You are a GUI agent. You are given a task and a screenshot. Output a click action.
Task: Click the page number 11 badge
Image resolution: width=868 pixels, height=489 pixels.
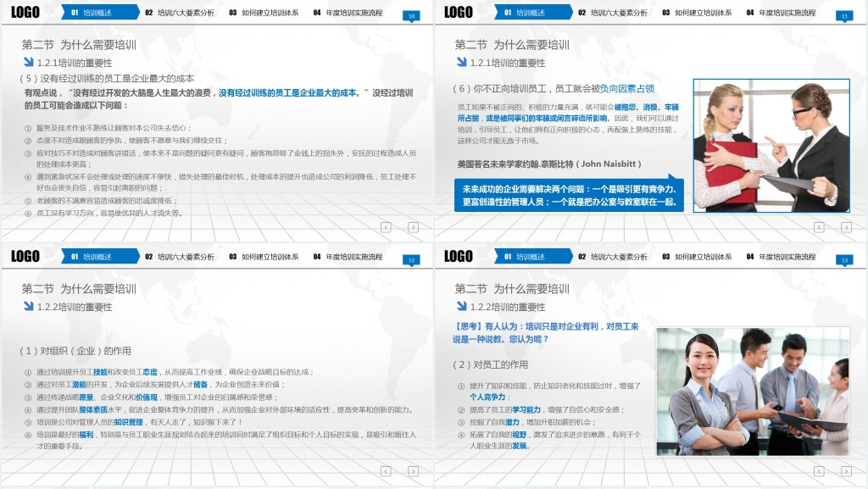[x=844, y=16]
